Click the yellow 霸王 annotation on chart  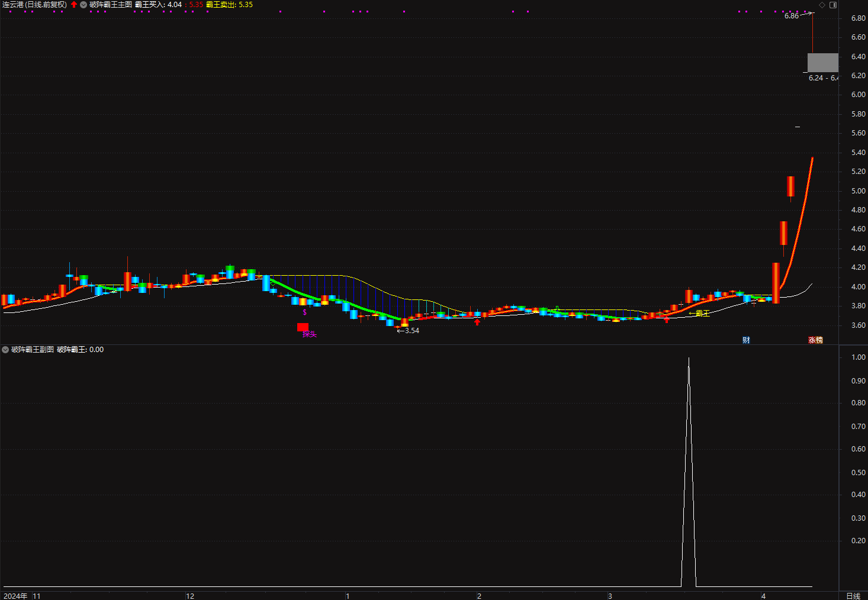pyautogui.click(x=702, y=313)
